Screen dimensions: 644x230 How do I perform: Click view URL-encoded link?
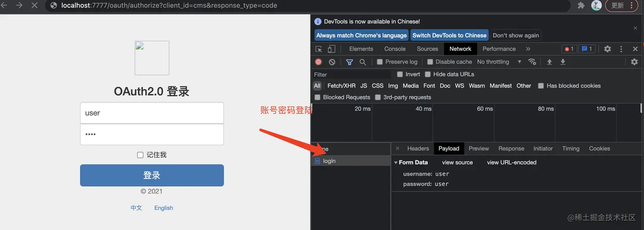pos(512,162)
